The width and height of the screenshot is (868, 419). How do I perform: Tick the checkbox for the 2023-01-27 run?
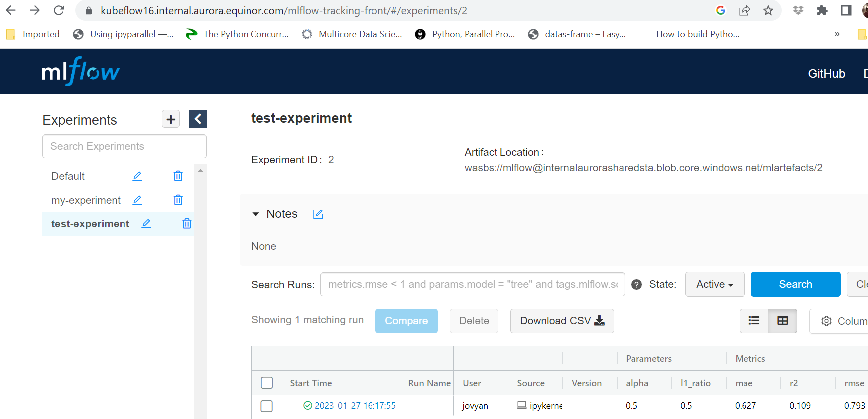coord(267,406)
